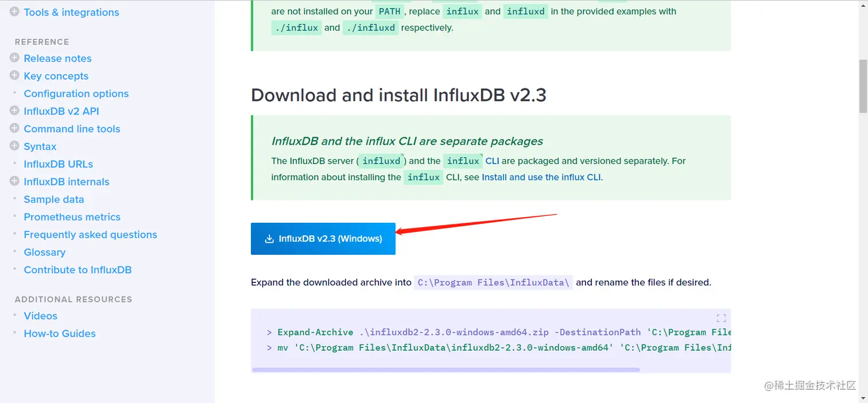The height and width of the screenshot is (403, 868).
Task: Click the ADDITIONAL RESOURCES section label
Action: (x=73, y=299)
